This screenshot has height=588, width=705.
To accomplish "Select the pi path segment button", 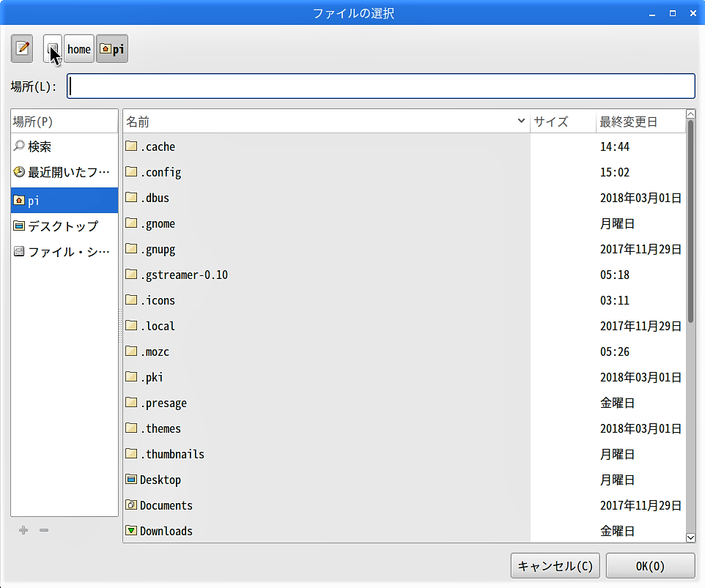I will click(112, 48).
